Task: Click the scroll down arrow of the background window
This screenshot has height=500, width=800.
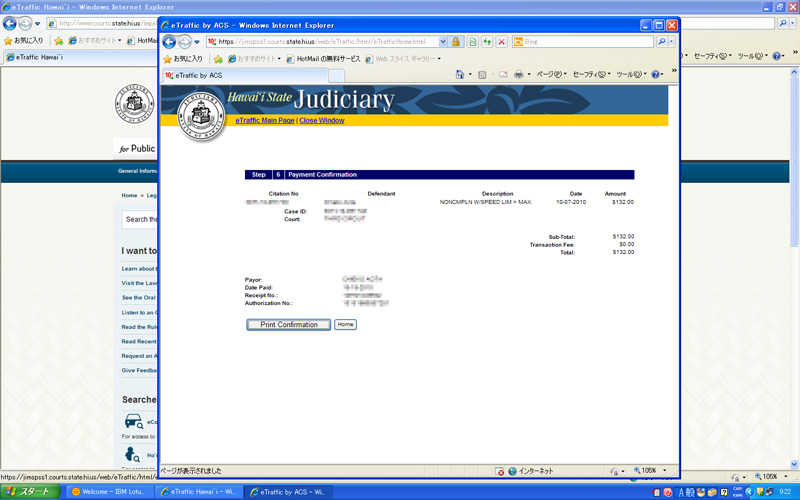Action: pyautogui.click(x=794, y=464)
